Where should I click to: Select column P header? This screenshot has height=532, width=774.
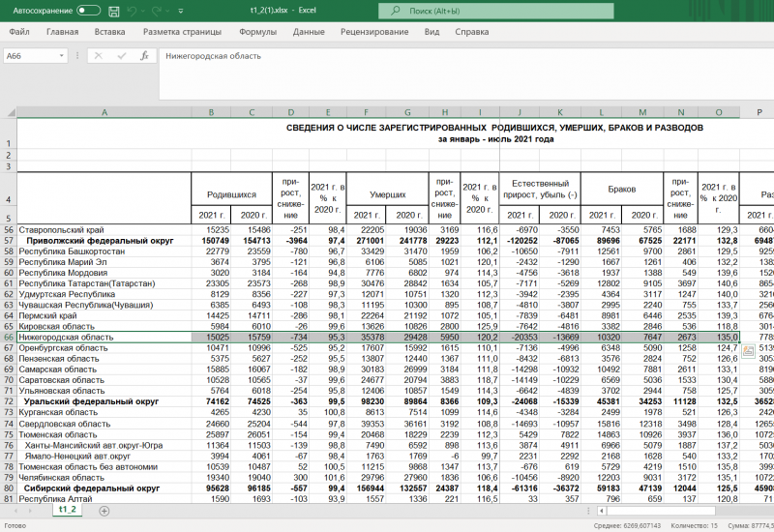click(759, 112)
